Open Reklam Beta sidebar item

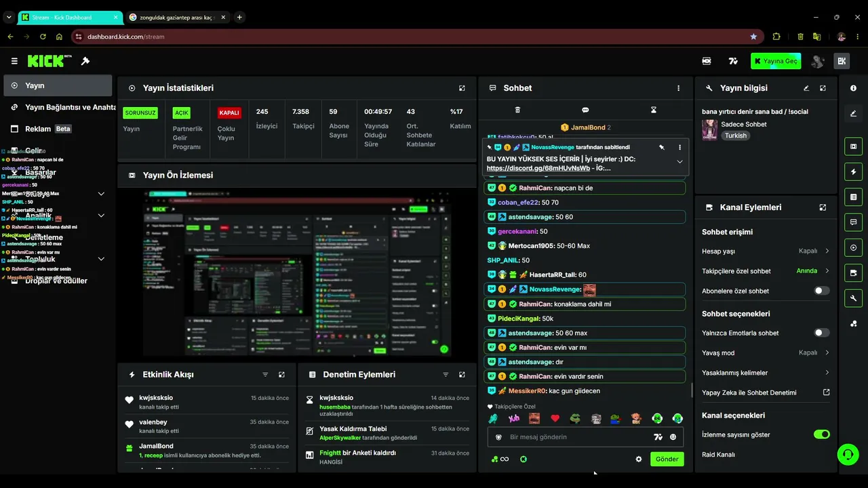tap(58, 129)
